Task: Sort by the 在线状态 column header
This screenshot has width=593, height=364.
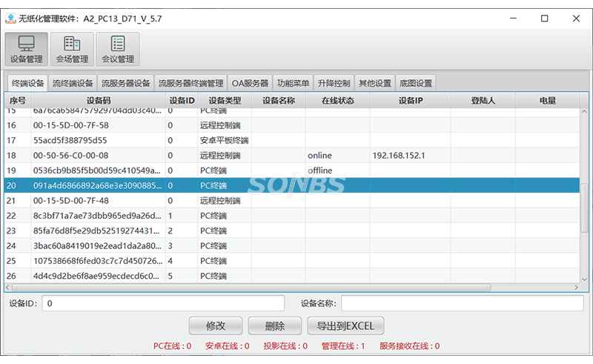Action: (x=337, y=100)
